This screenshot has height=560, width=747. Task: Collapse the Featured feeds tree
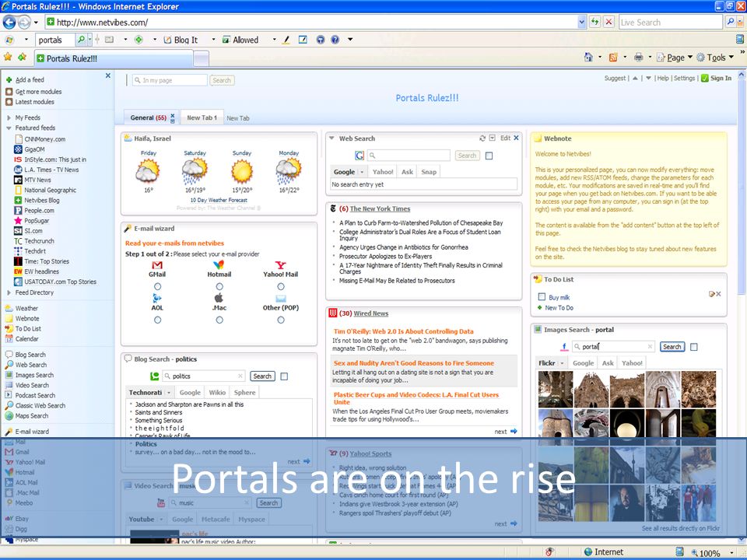[9, 128]
